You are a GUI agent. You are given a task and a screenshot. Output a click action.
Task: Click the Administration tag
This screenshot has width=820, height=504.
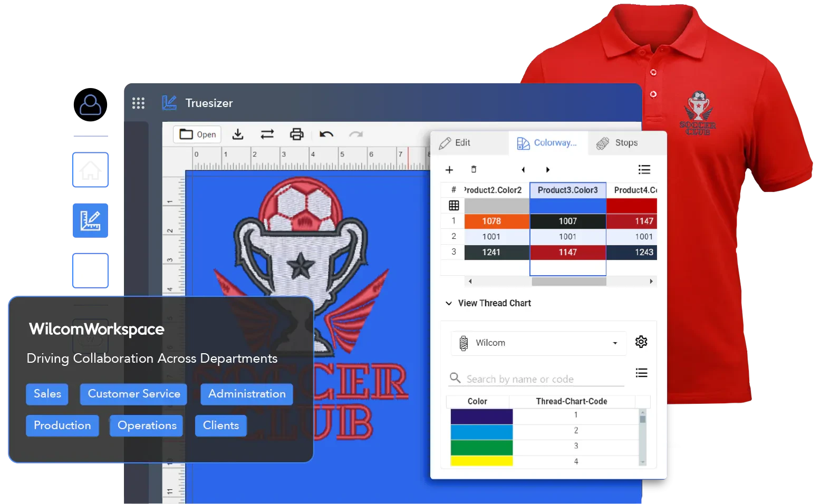point(247,394)
